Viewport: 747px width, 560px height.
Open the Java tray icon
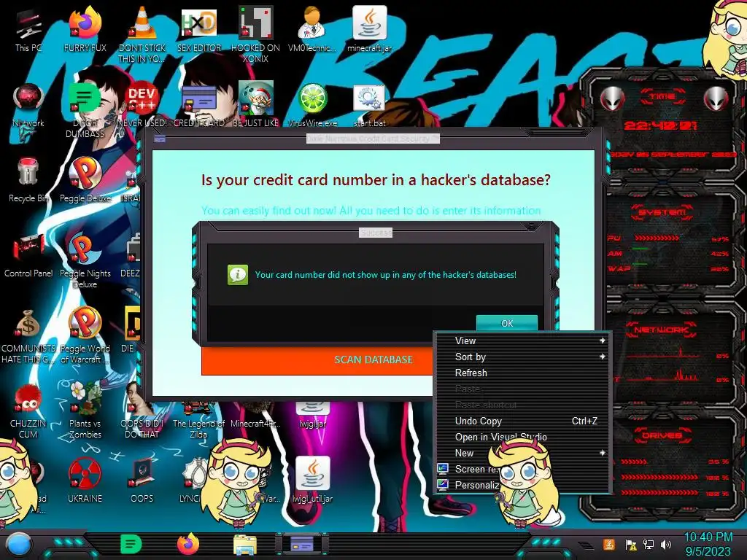pos(609,545)
